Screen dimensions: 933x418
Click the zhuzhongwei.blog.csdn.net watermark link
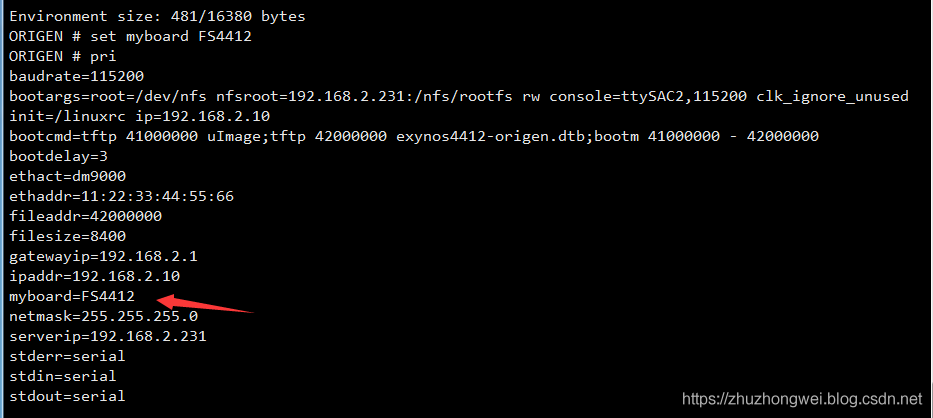coord(801,399)
